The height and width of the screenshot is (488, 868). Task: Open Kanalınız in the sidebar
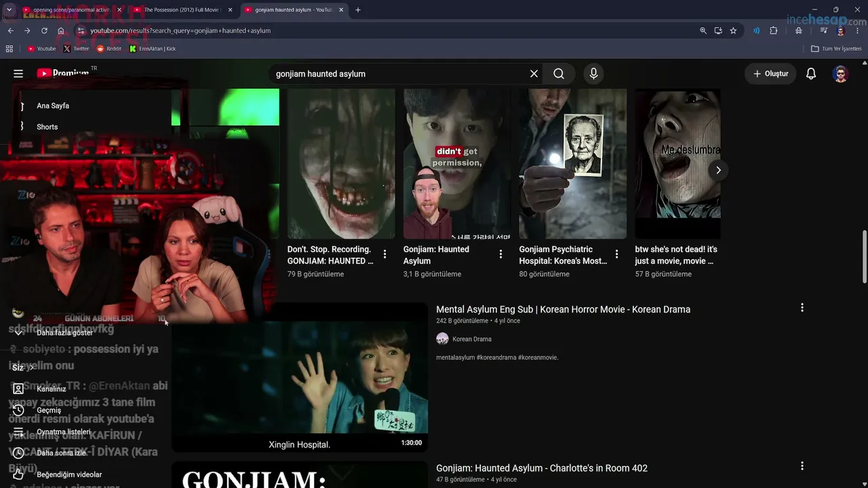pos(52,389)
